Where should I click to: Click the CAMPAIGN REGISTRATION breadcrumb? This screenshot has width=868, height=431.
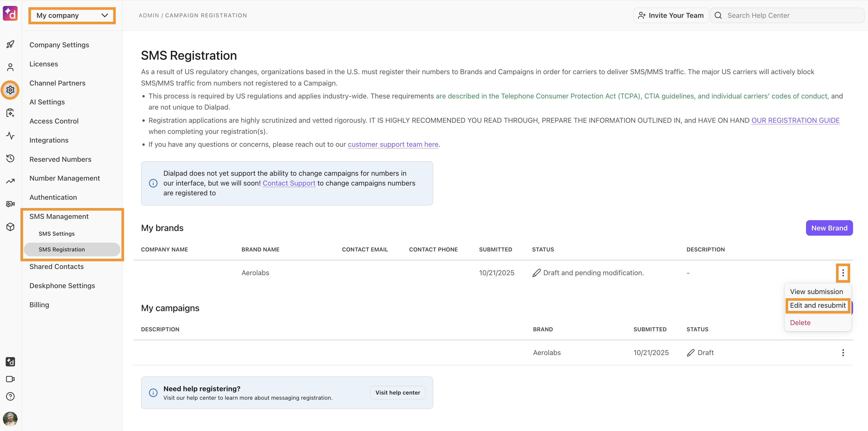click(x=206, y=16)
